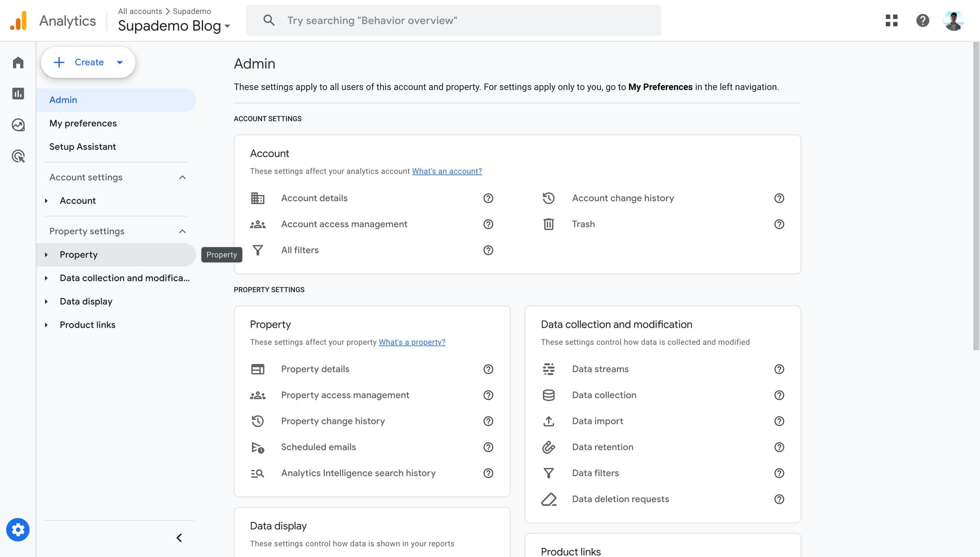The width and height of the screenshot is (980, 557).
Task: Select the Explore icon in left sidebar
Action: click(x=18, y=125)
